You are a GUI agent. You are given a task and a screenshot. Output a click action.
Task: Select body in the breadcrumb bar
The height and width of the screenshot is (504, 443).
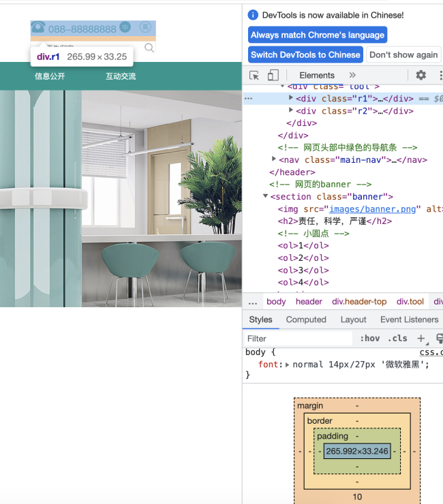click(276, 302)
